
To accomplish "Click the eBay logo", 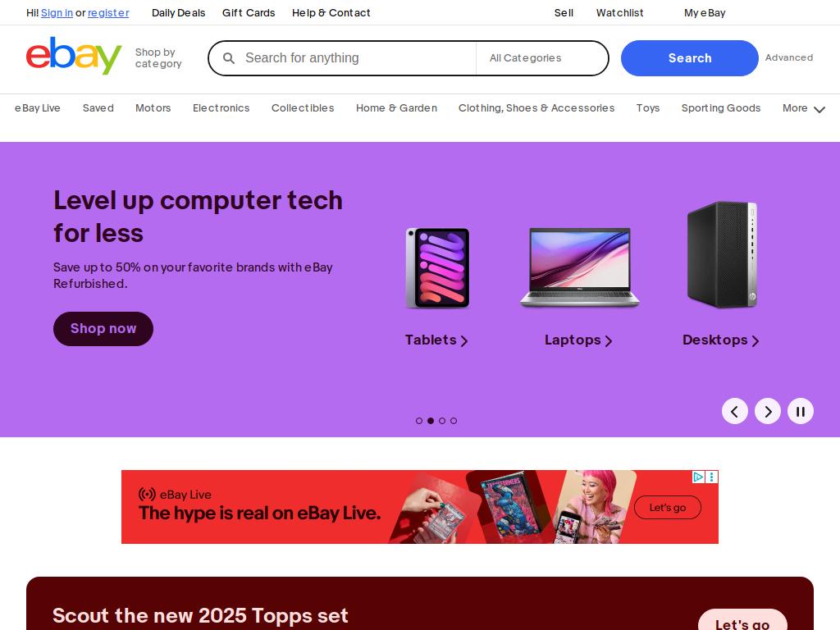I will point(74,56).
